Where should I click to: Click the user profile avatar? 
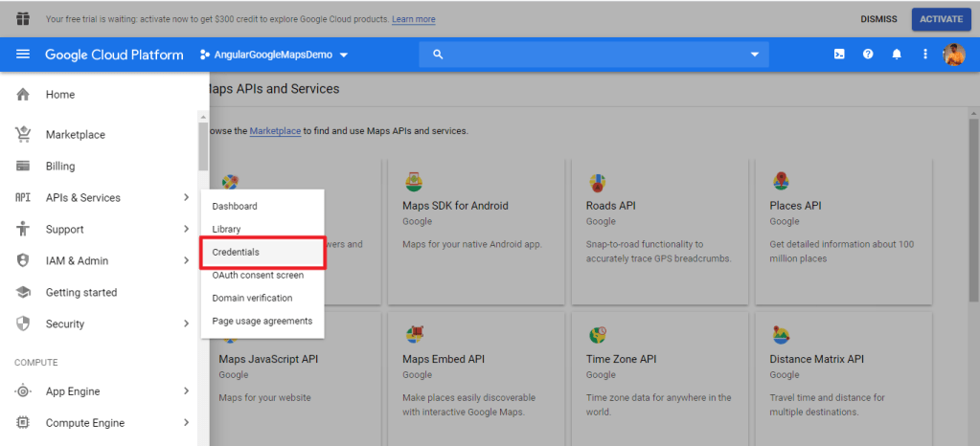click(x=954, y=55)
